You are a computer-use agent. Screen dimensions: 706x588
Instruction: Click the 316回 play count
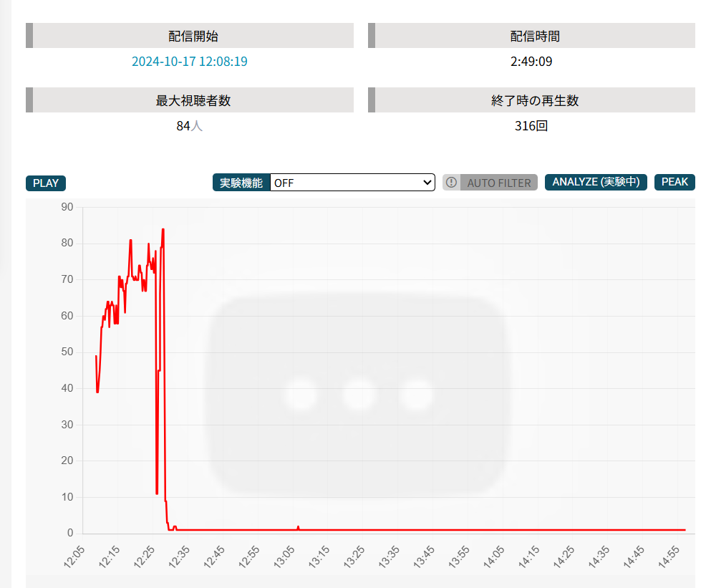coord(531,126)
